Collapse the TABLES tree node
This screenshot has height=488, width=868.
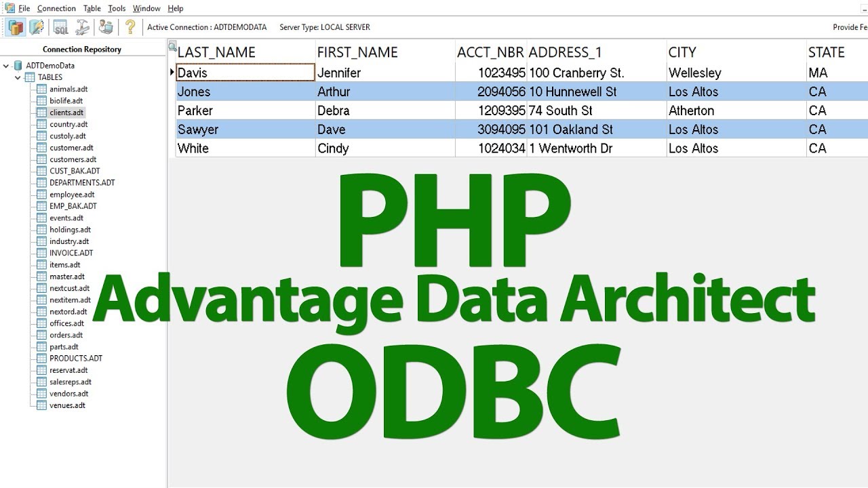pos(18,77)
